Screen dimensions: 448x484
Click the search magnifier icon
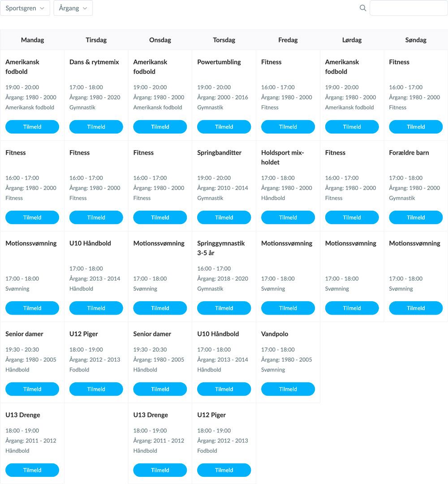click(x=363, y=8)
